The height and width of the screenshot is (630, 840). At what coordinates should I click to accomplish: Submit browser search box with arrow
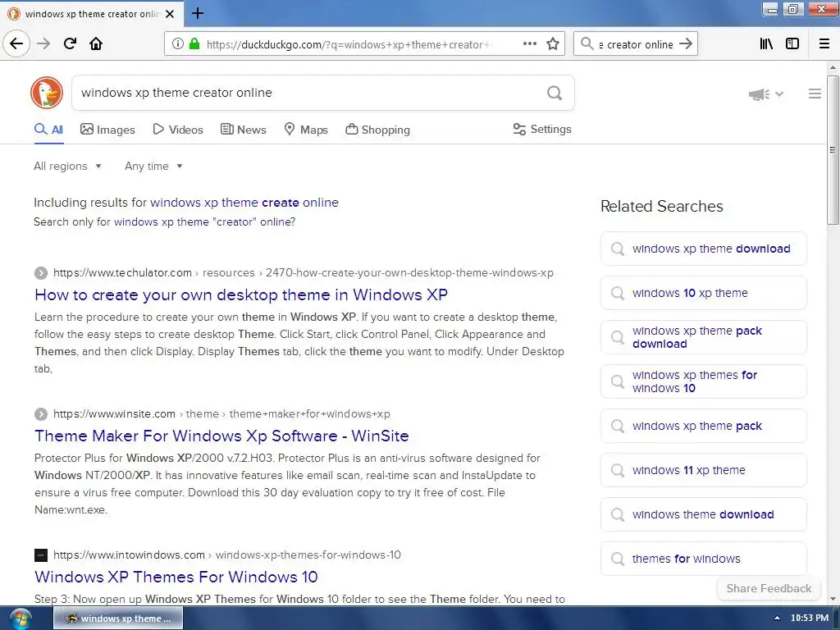686,44
